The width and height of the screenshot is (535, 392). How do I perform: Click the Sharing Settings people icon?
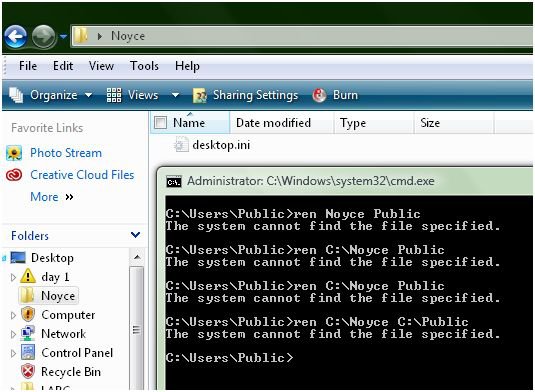(200, 96)
